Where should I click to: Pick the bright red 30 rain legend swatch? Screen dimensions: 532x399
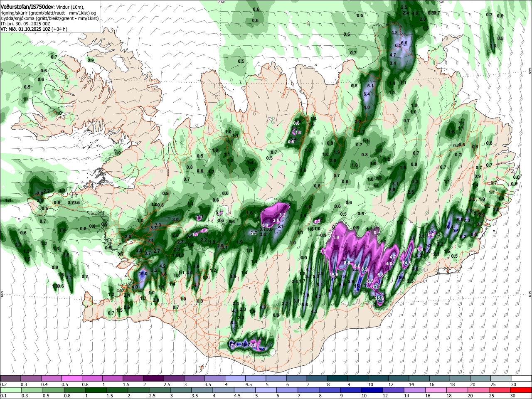[520, 390]
